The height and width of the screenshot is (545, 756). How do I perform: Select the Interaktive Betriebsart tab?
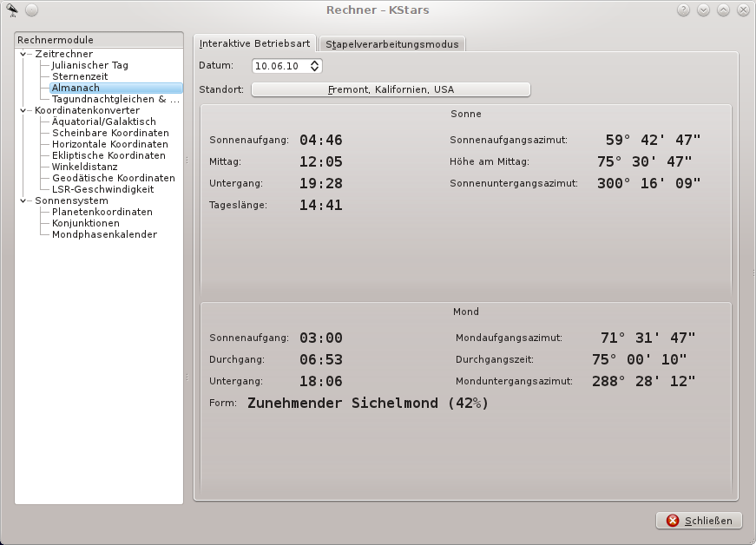pyautogui.click(x=253, y=43)
